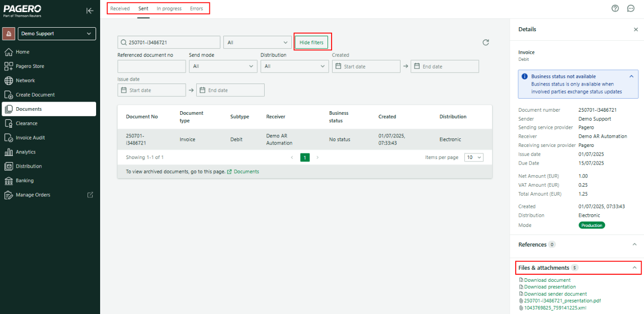This screenshot has height=314, width=644.
Task: Expand the Send mode dropdown
Action: 223,66
